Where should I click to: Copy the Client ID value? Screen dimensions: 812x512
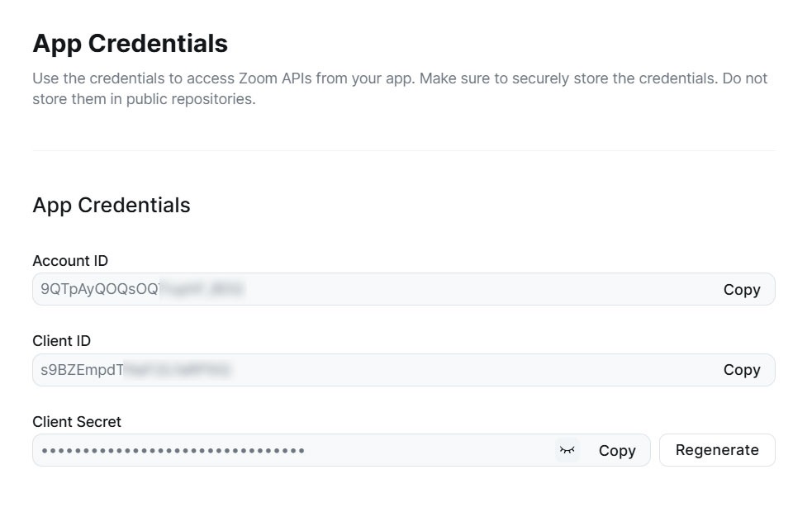coord(742,370)
